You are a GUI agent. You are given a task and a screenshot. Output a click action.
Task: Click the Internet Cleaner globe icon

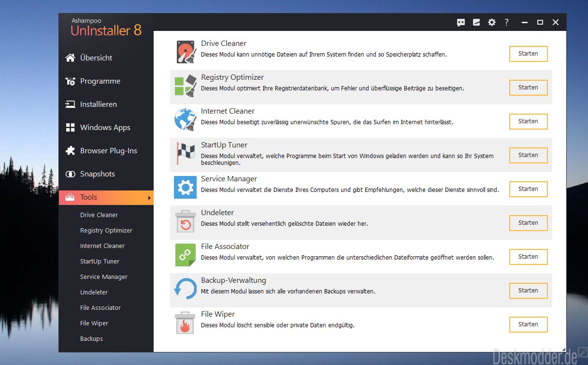coord(186,120)
